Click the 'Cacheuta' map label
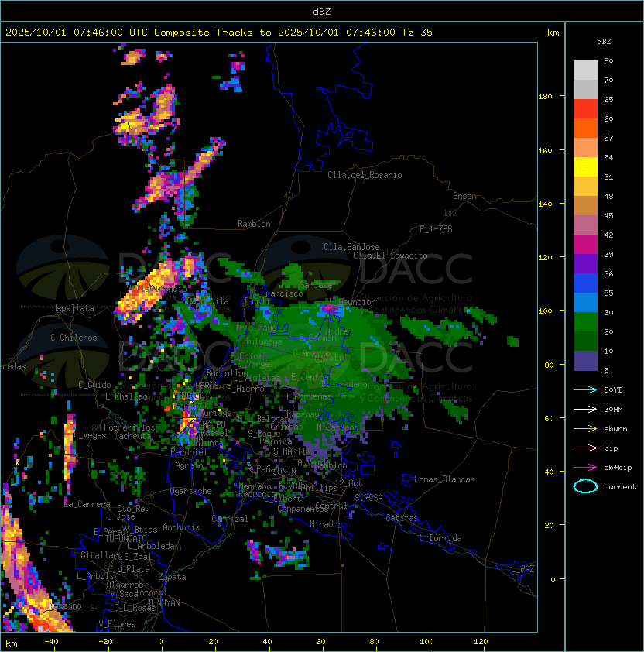 tap(132, 436)
